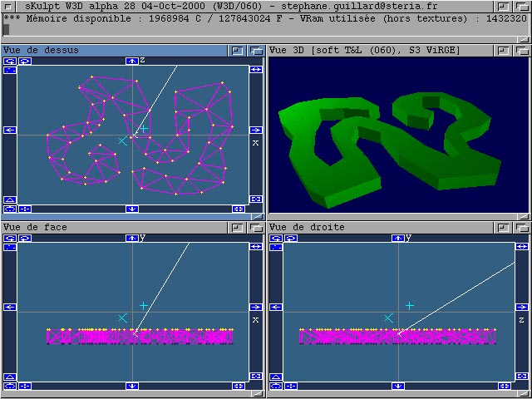Click dashed crosshair icon at bottom-left of Vue de droite
The image size is (532, 399).
point(291,386)
